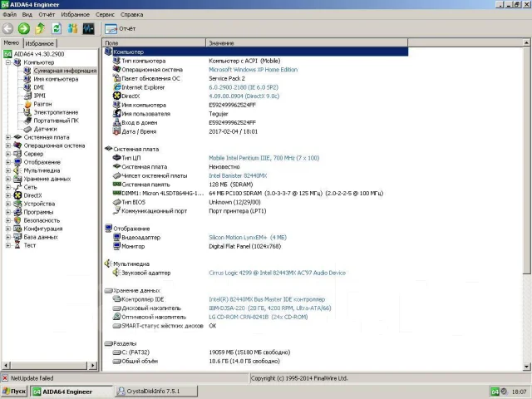The width and height of the screenshot is (532, 399).
Task: Click the Mobile Intel Pentium IIIE link
Action: (264, 158)
